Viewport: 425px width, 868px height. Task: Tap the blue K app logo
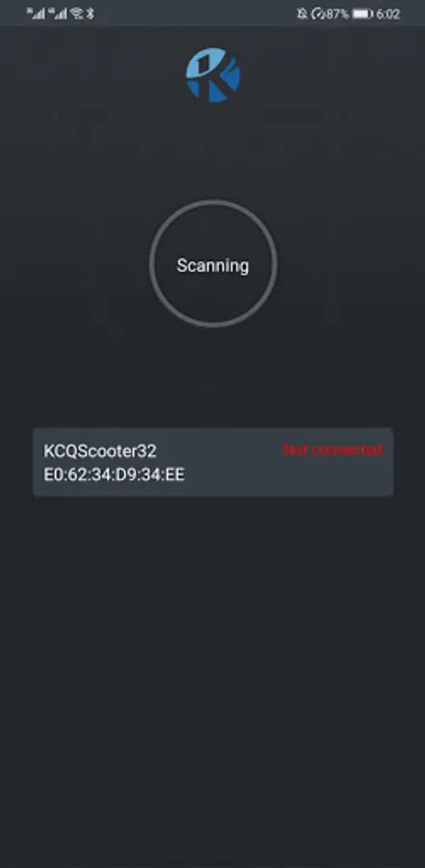(213, 75)
